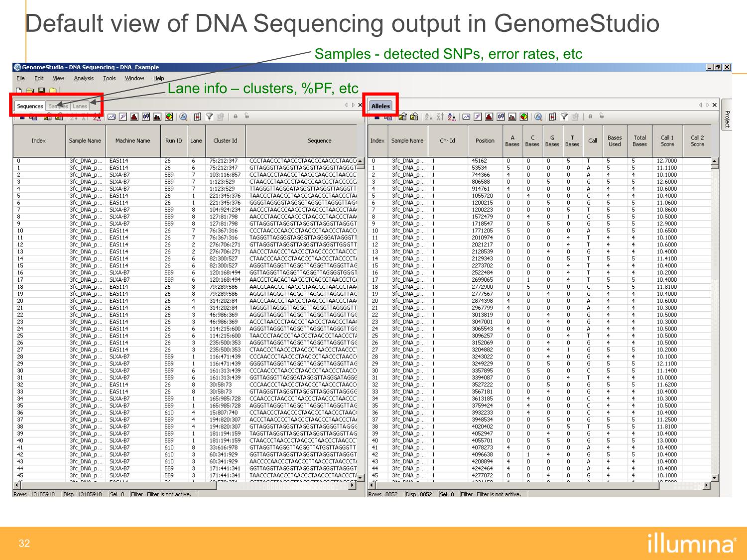Open the Tools menu
747x560 pixels.
tap(109, 78)
